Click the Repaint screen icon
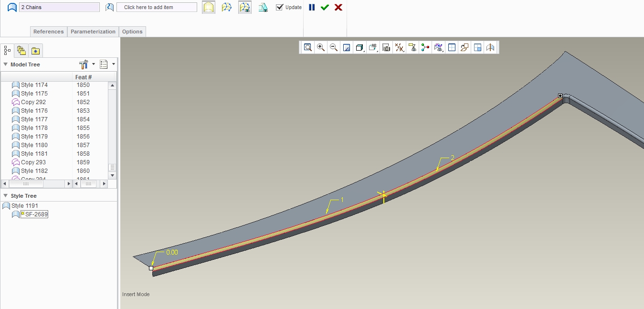 (x=347, y=47)
